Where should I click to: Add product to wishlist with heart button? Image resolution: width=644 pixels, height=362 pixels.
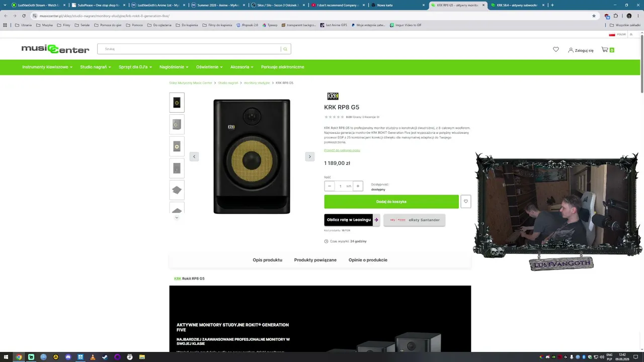(x=465, y=202)
